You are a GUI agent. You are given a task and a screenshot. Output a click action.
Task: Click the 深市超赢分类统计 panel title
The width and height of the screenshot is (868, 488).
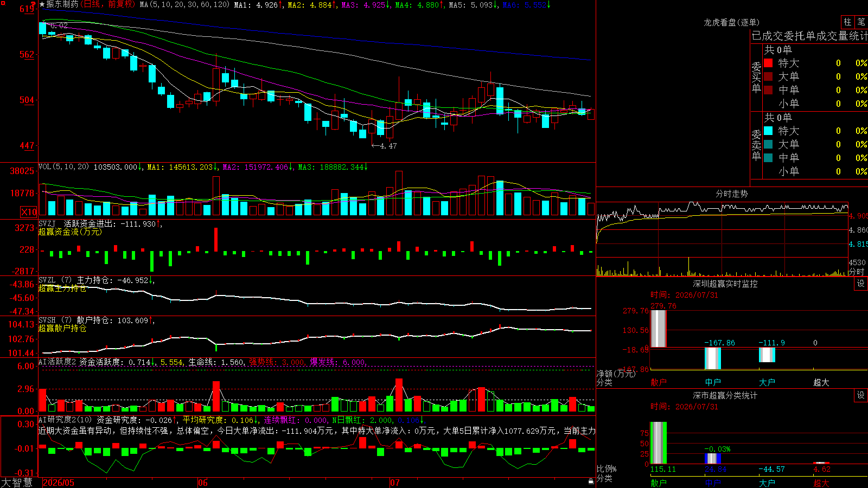[x=725, y=395]
